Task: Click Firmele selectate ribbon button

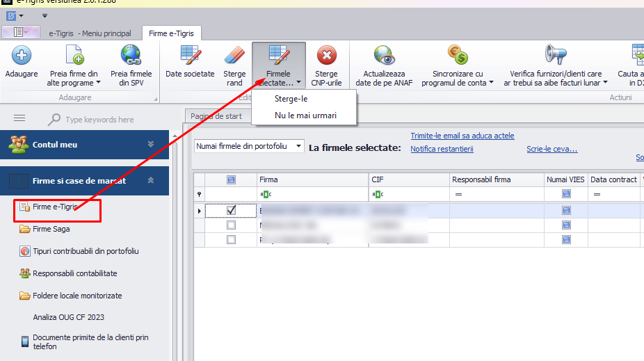Action: [x=278, y=65]
